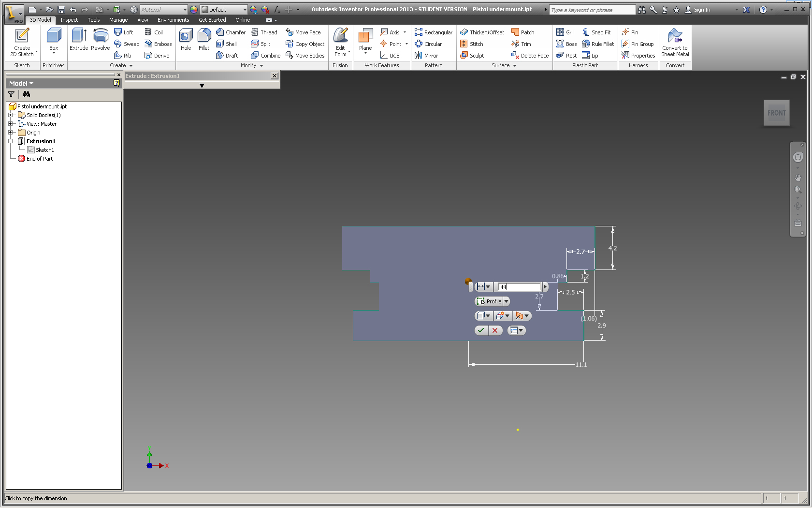Screen dimensions: 812x508
Task: Click Copy Object tool
Action: (x=305, y=44)
